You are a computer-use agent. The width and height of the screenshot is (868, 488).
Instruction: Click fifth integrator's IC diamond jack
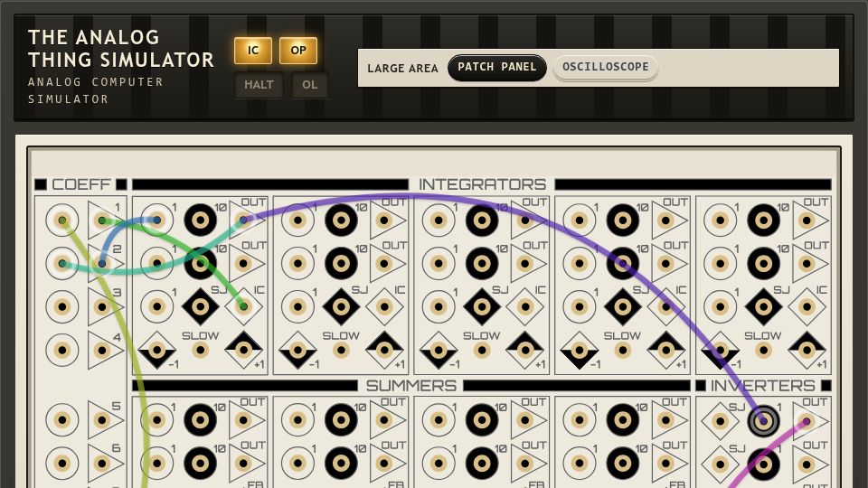pos(806,306)
